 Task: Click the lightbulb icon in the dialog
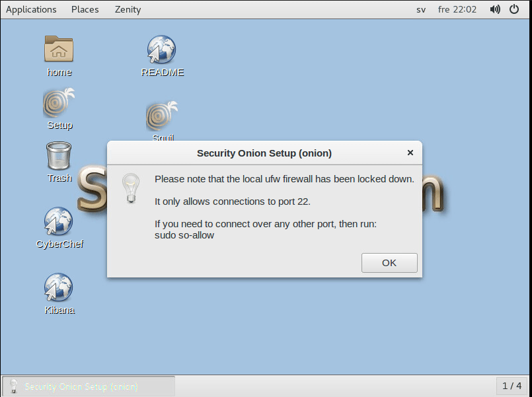click(131, 188)
